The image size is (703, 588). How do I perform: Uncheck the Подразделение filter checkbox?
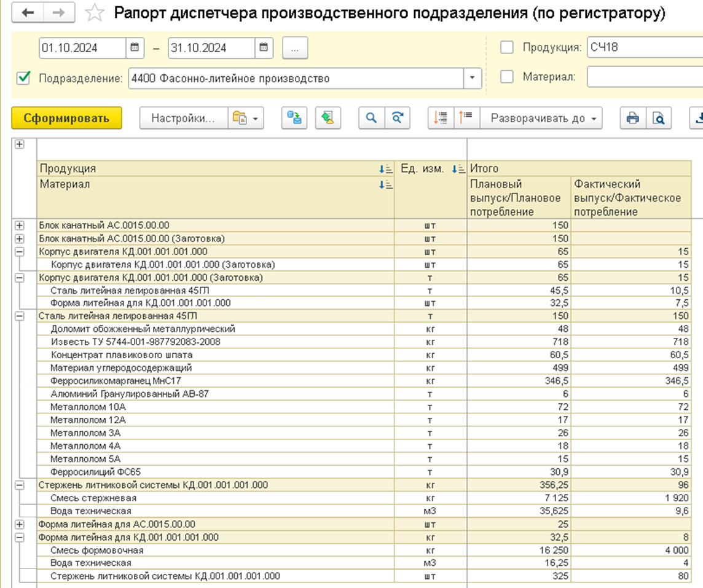coord(24,78)
